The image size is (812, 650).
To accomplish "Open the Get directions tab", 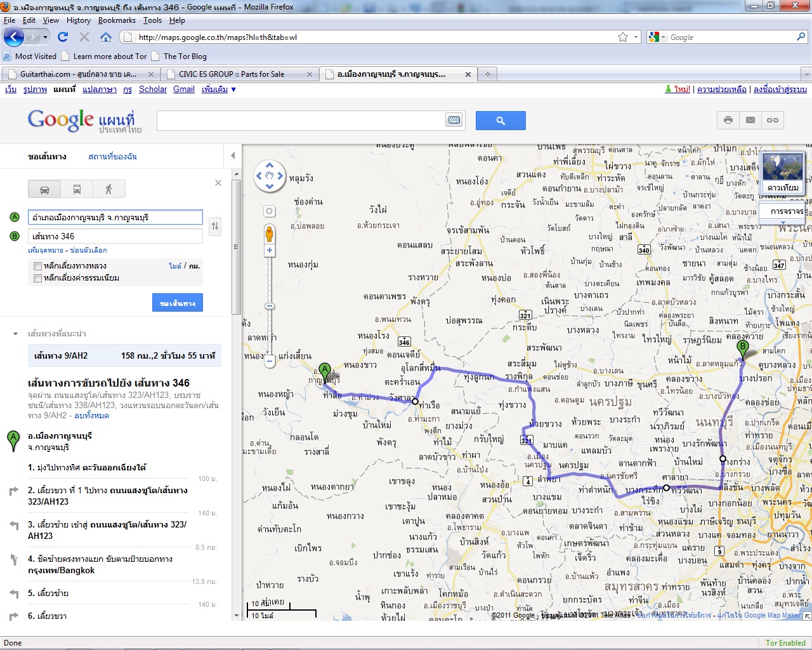I will coord(47,156).
